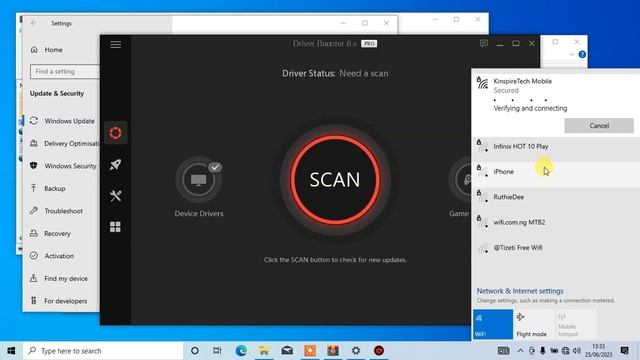640x360 pixels.
Task: Click the blue help icon in background window
Action: (582, 54)
